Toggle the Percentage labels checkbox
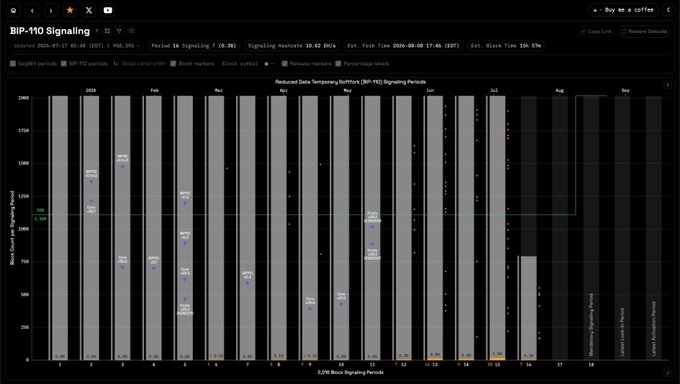The width and height of the screenshot is (680, 384). [338, 63]
